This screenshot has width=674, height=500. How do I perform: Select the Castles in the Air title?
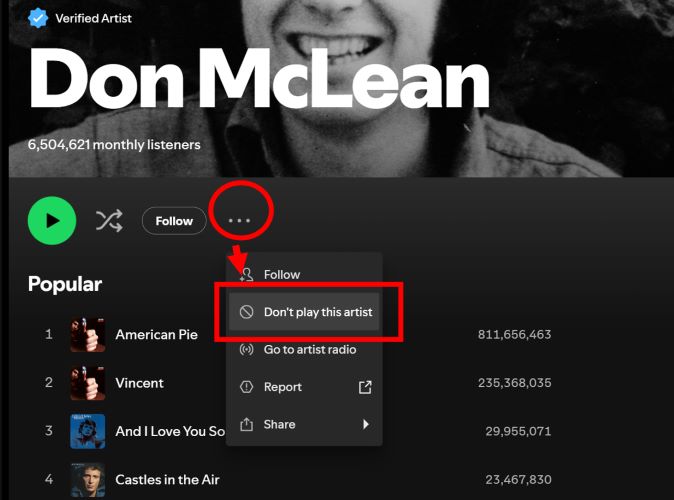[168, 479]
